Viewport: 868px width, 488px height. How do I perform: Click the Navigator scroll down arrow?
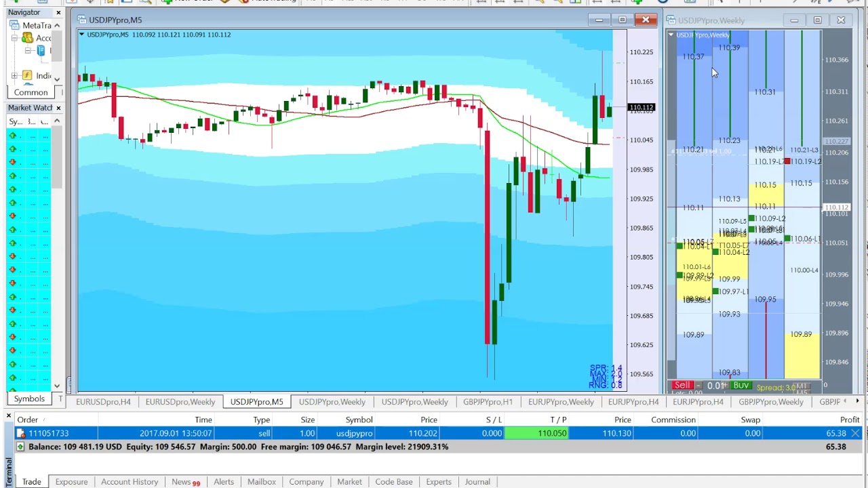pos(57,78)
